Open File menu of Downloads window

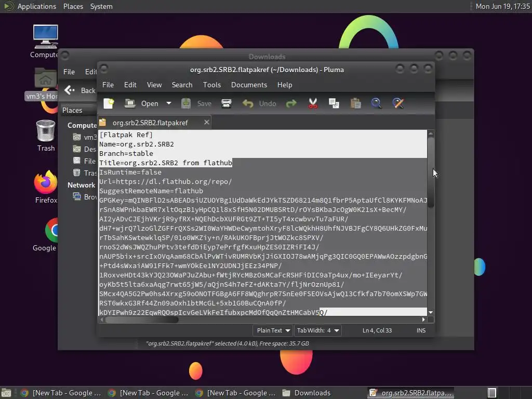69,72
